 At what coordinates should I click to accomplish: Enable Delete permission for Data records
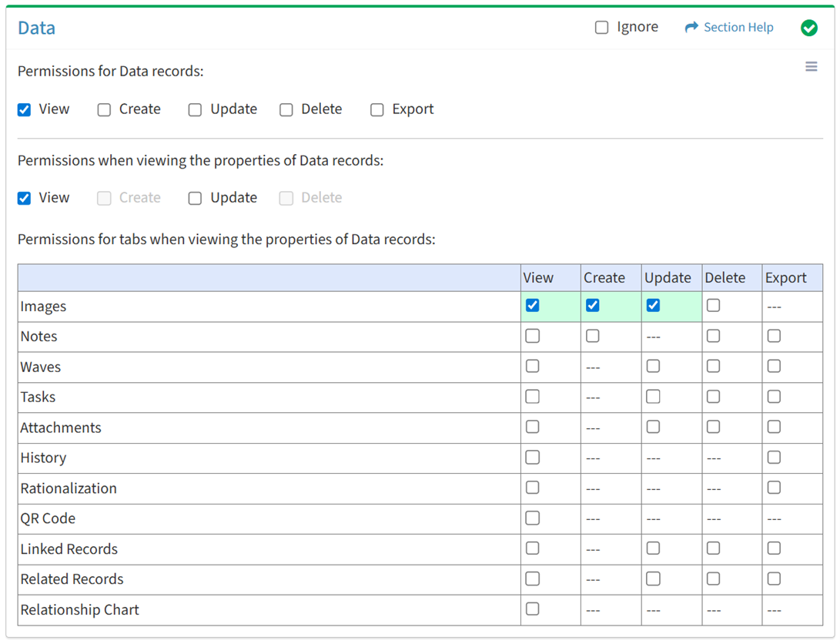(x=286, y=109)
